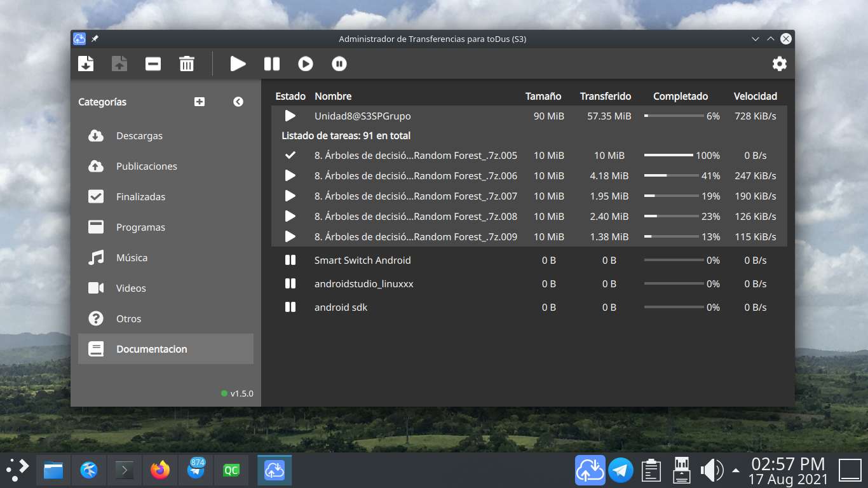
Task: Click the remove (minus) toolbar icon
Action: point(153,64)
